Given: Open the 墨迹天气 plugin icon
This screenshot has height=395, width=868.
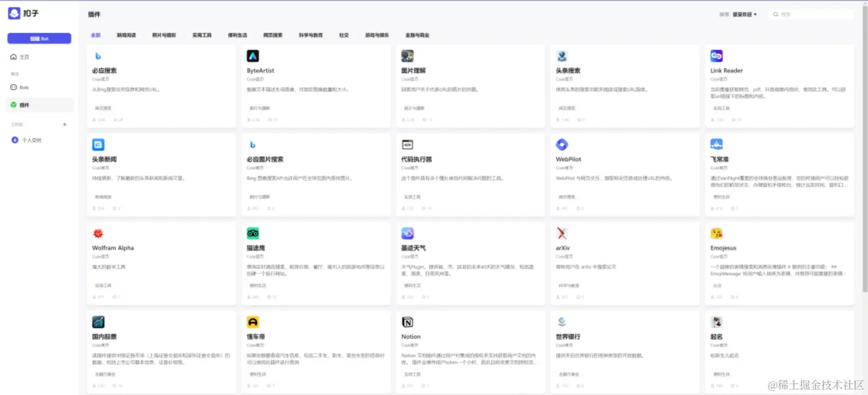Looking at the screenshot, I should pyautogui.click(x=407, y=233).
